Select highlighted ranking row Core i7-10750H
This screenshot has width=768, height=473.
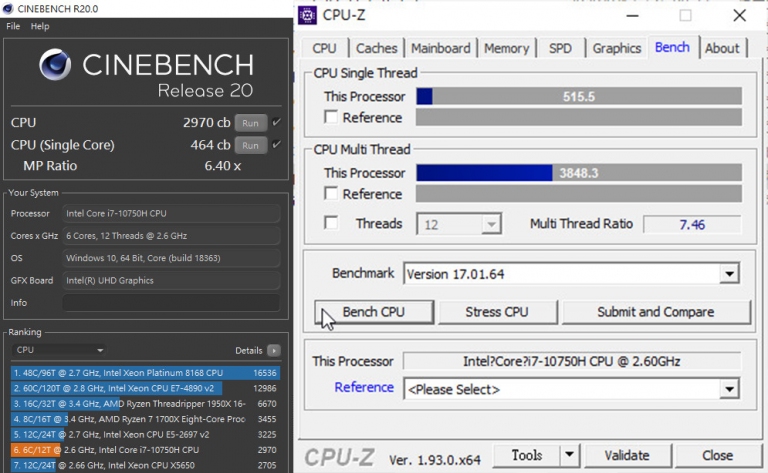click(145, 449)
